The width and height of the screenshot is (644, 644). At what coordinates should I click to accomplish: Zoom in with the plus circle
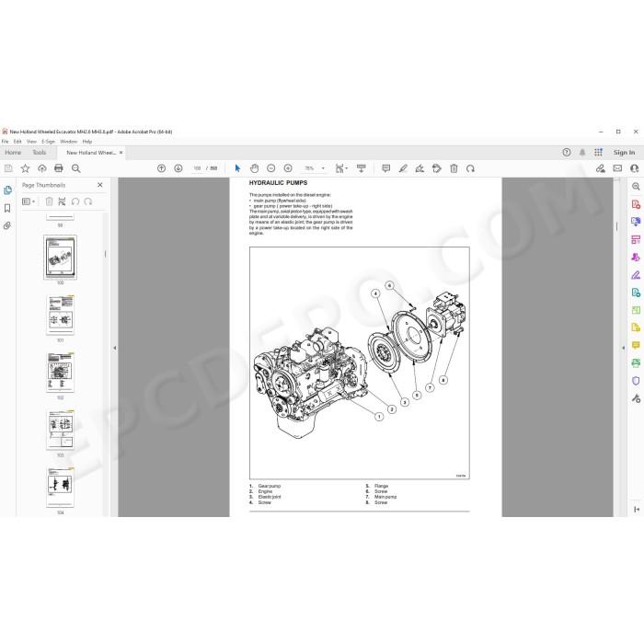(288, 168)
